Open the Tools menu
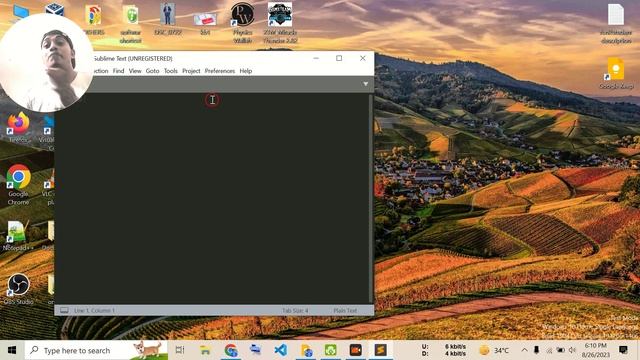640x360 pixels. pyautogui.click(x=171, y=71)
